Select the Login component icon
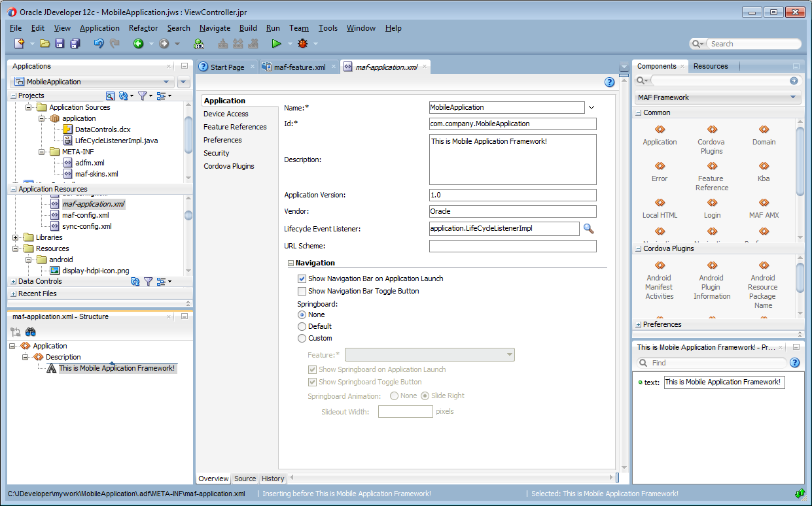 (x=711, y=203)
